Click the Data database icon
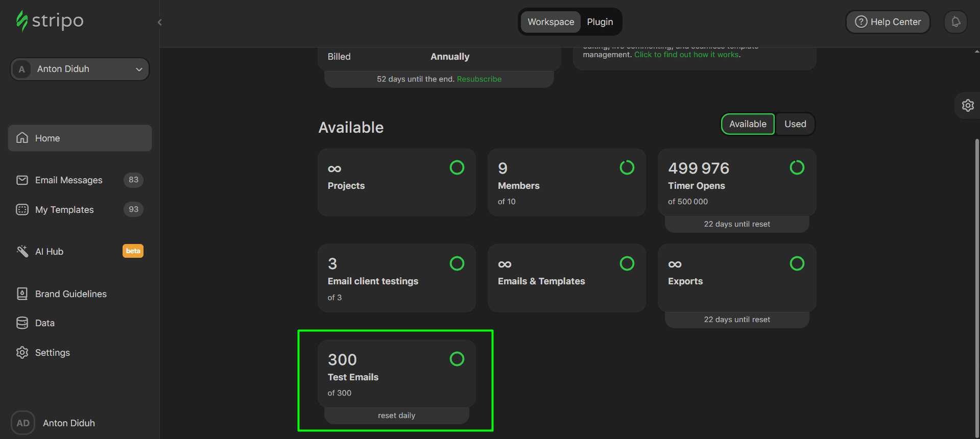Viewport: 980px width, 439px height. point(22,323)
